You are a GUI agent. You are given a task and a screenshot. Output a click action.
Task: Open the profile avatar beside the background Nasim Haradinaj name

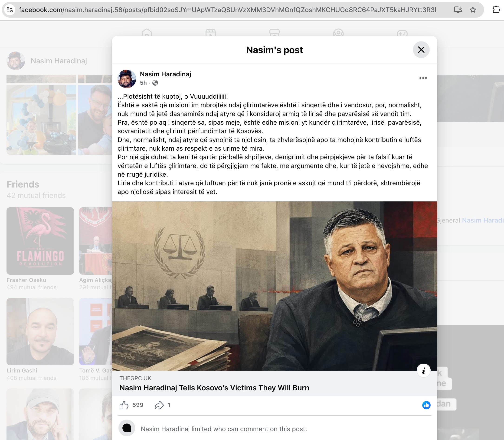16,61
